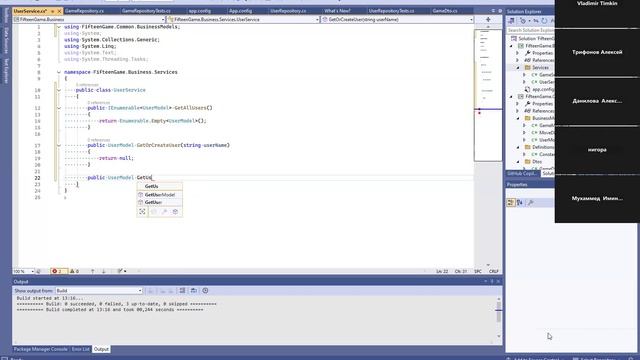Screen dimensions: 640x360
Task: Click the CRLF line ending indicator
Action: (x=493, y=271)
